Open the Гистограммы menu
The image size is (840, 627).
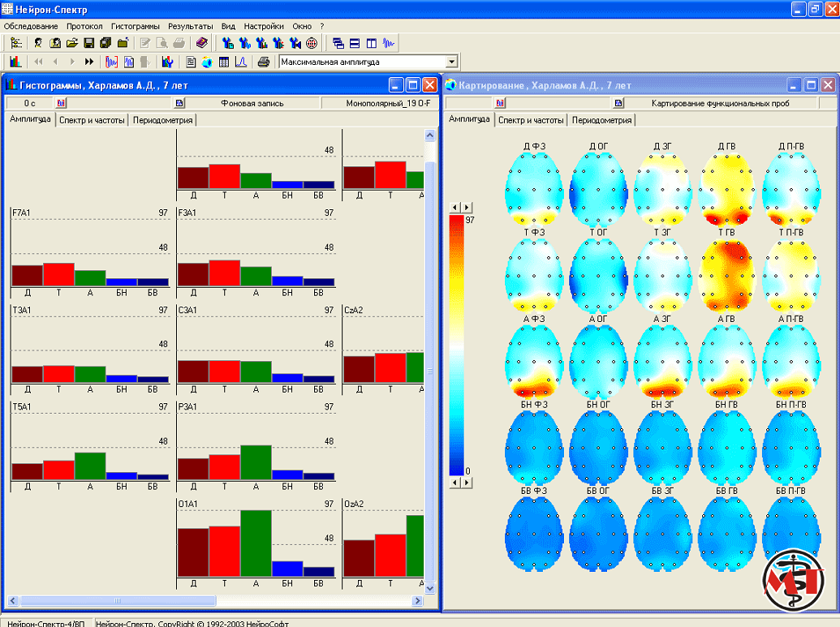tap(136, 26)
